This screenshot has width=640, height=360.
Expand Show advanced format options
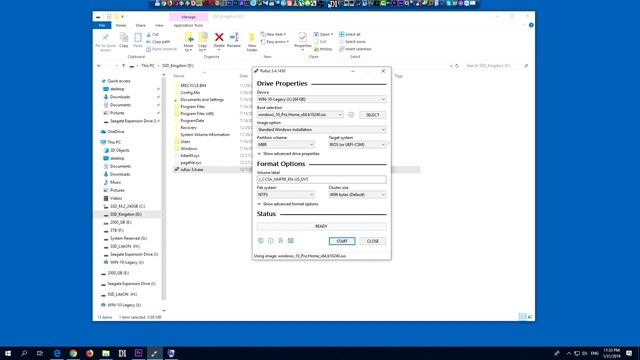[x=288, y=204]
